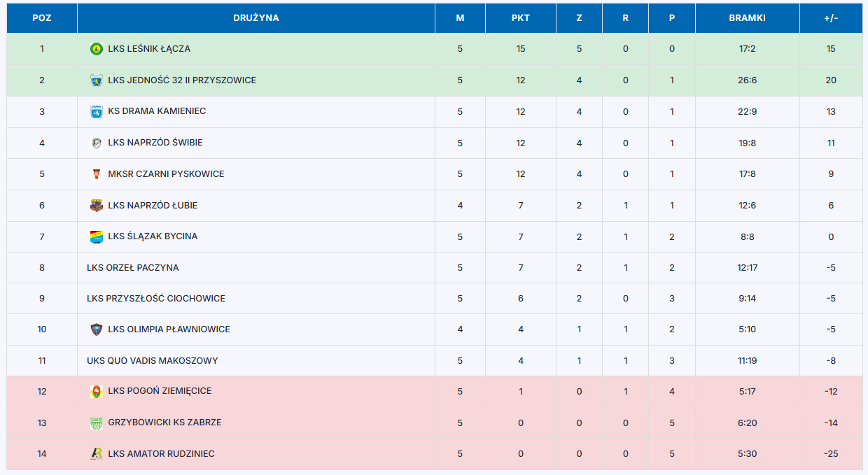This screenshot has width=868, height=475.
Task: Click the +/- goal difference header
Action: (831, 18)
